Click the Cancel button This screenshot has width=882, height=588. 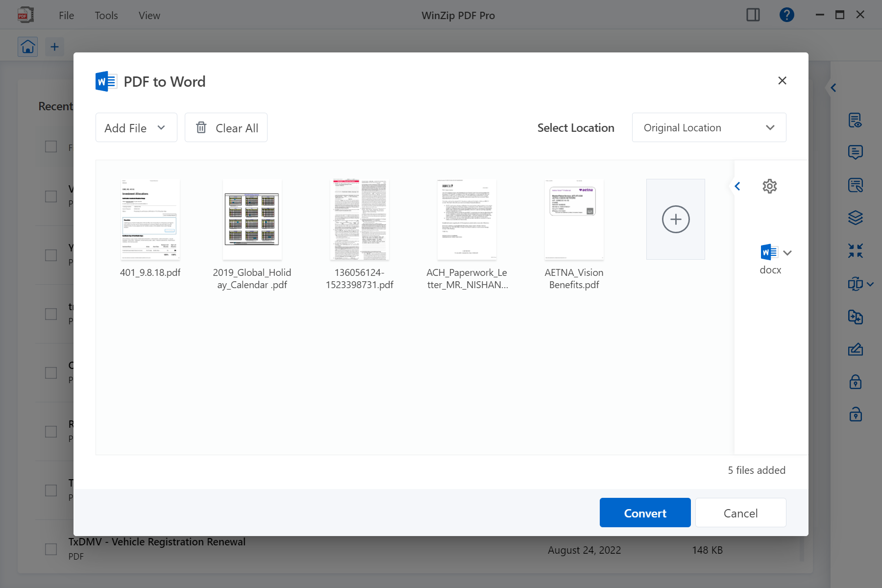(741, 513)
